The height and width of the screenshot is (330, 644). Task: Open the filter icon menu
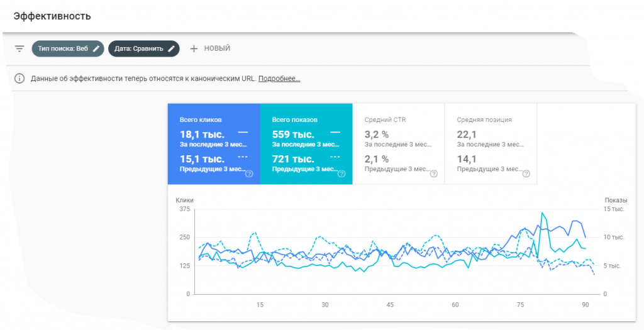point(19,48)
